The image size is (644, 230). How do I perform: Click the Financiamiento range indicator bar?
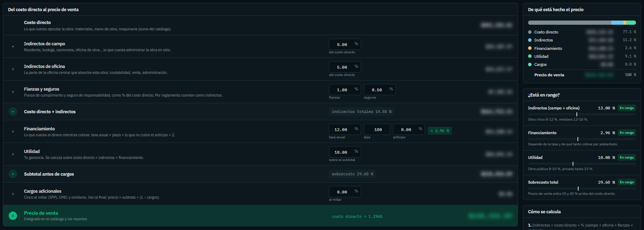[582, 139]
